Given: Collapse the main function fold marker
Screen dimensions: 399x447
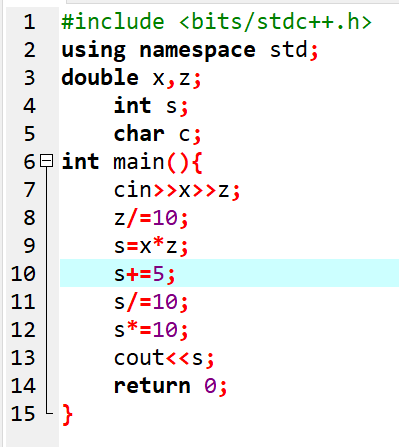Looking at the screenshot, I should (46, 161).
